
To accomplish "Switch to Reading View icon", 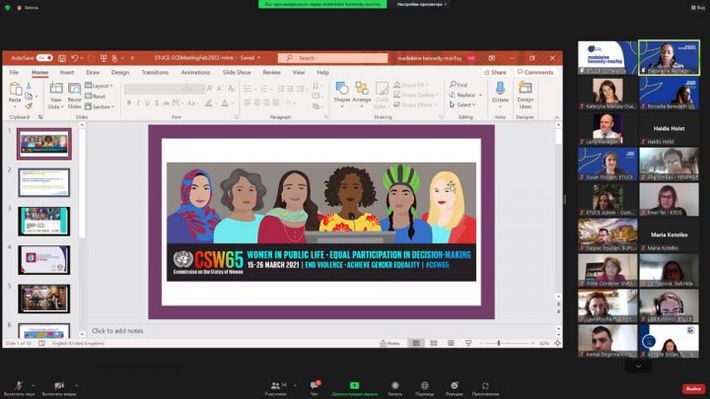I will (x=451, y=343).
